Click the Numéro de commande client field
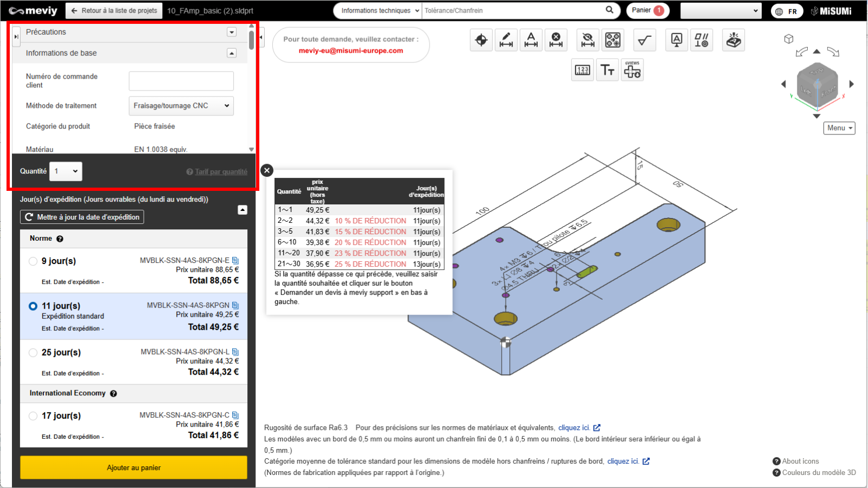This screenshot has width=868, height=488. point(181,81)
